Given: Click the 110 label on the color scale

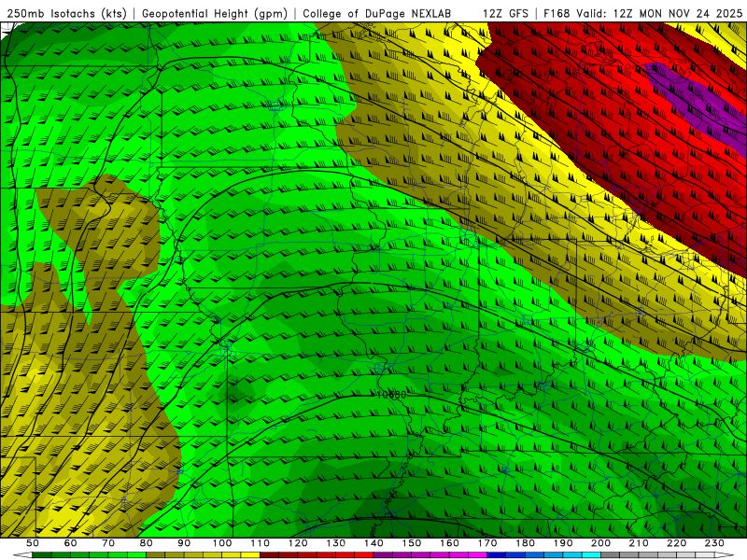Looking at the screenshot, I should 260,543.
